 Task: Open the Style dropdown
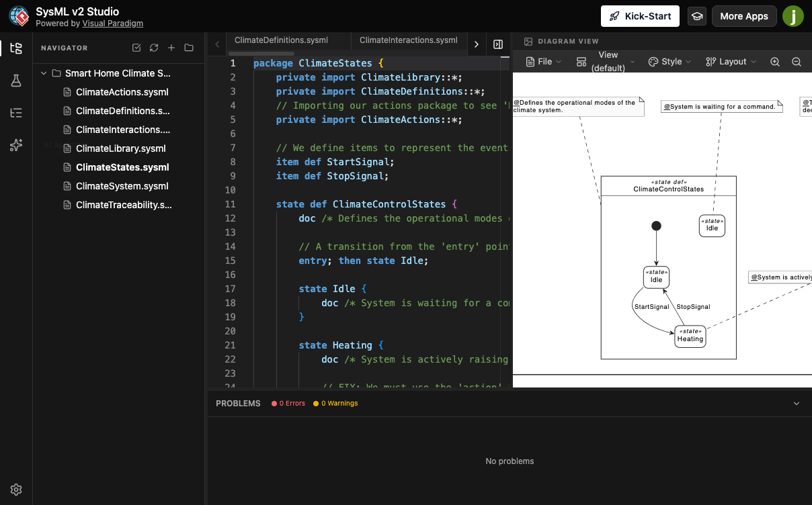[669, 62]
